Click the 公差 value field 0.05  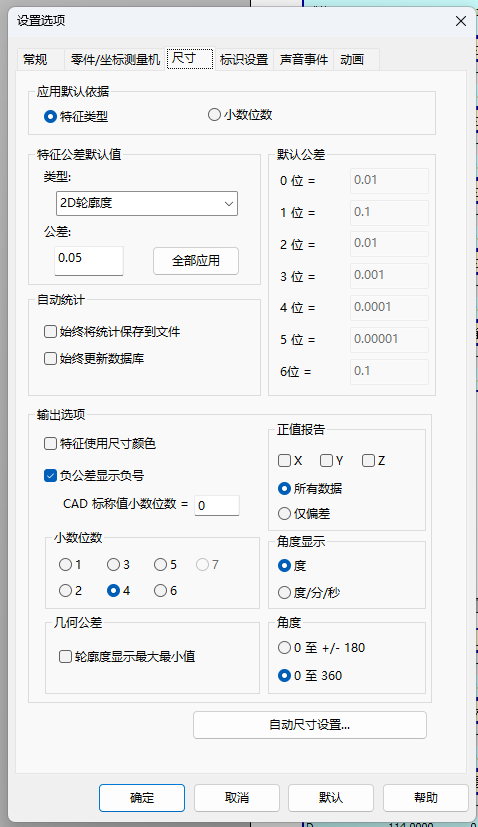pos(89,260)
